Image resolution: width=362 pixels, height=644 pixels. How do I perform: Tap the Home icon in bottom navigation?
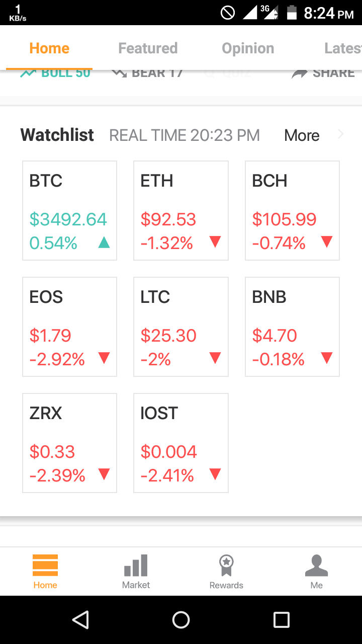point(45,566)
